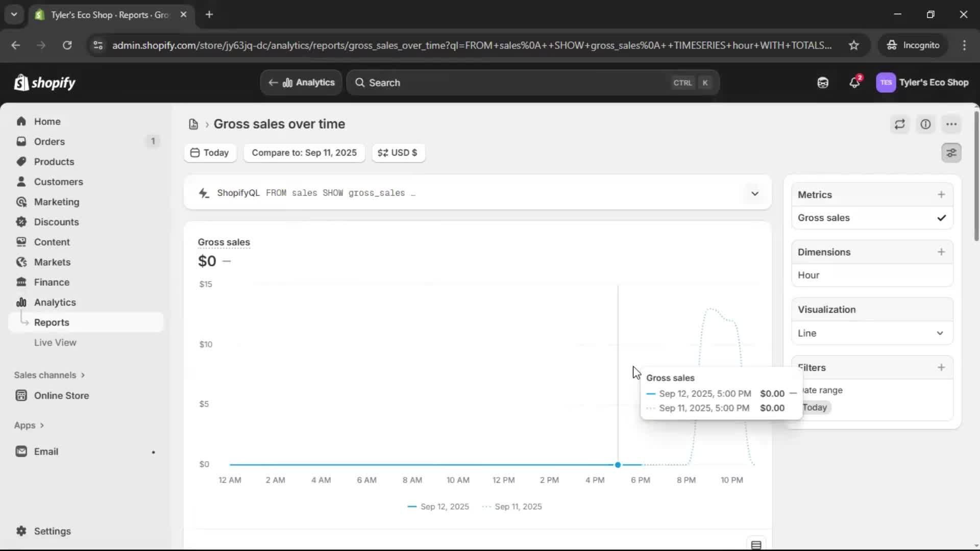Open the Orders page
This screenshot has width=980, height=551.
tap(49, 141)
